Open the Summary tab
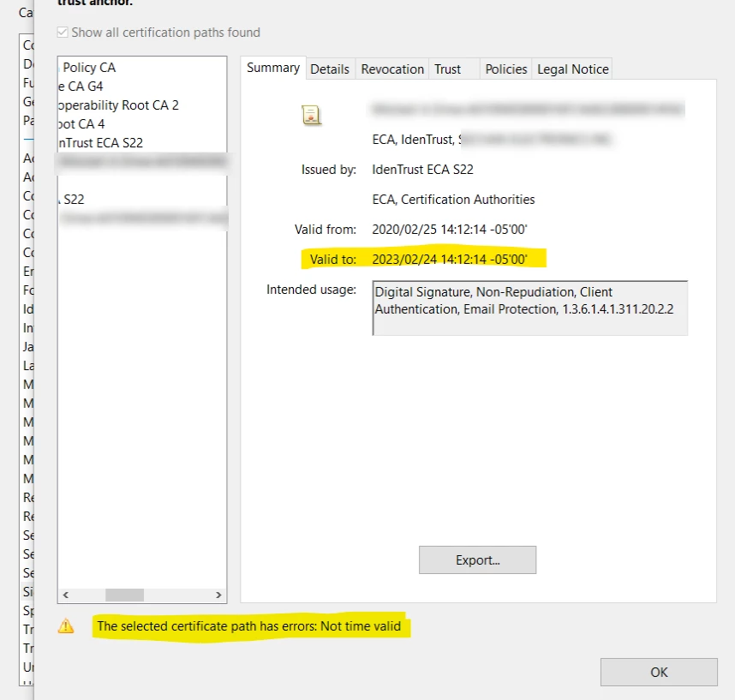Screen dimensions: 735x700 coord(273,68)
